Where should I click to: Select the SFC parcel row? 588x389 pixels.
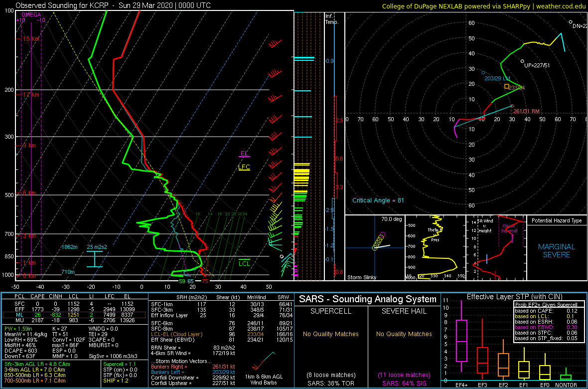tap(74, 303)
